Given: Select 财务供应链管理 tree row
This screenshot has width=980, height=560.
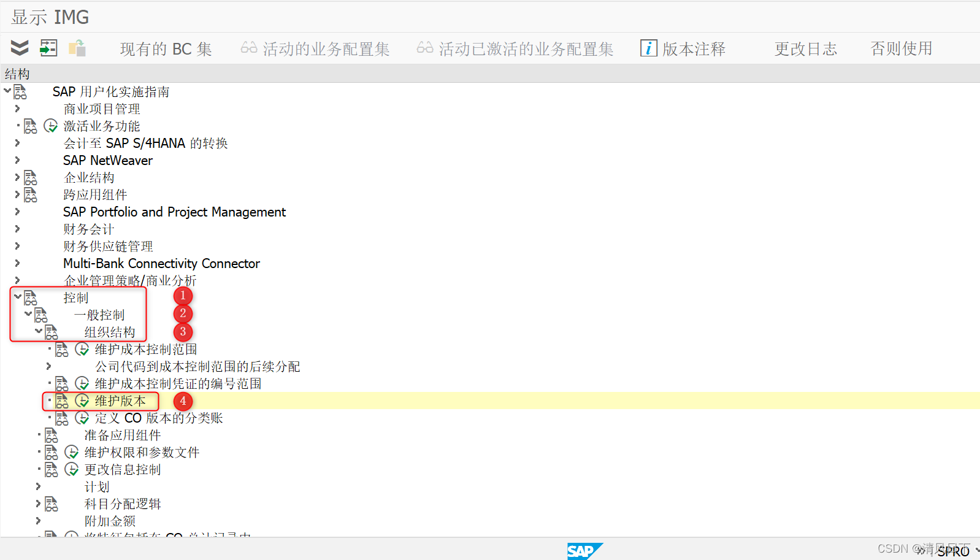Looking at the screenshot, I should pyautogui.click(x=108, y=247).
